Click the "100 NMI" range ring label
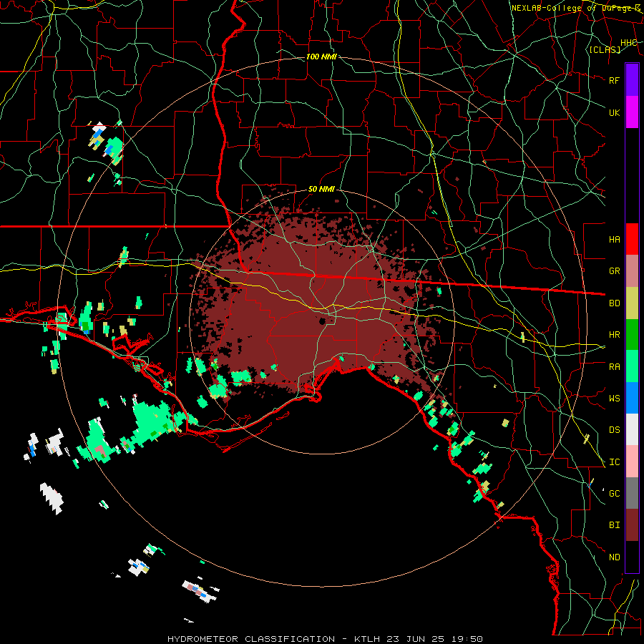Screen dimensions: 644x644 (x=321, y=57)
